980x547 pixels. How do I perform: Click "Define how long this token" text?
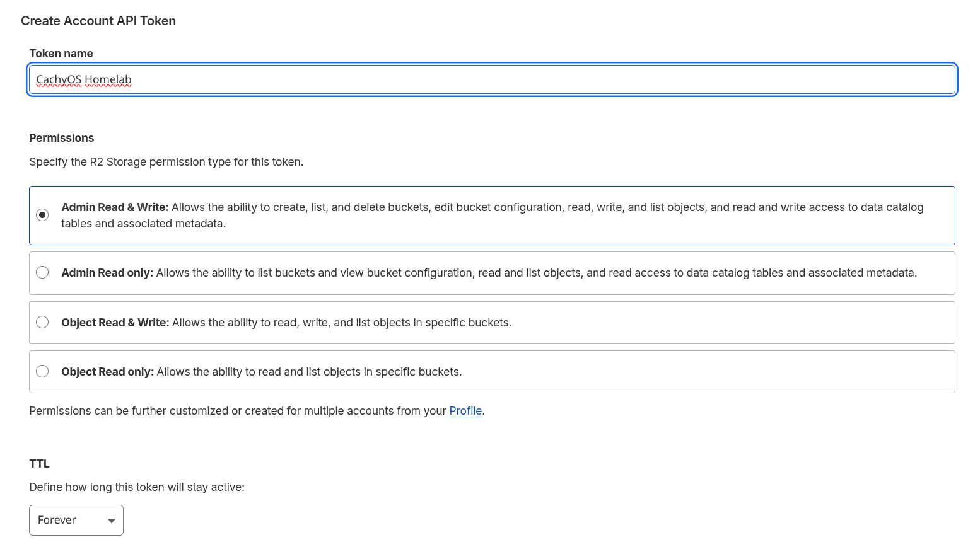coord(136,487)
